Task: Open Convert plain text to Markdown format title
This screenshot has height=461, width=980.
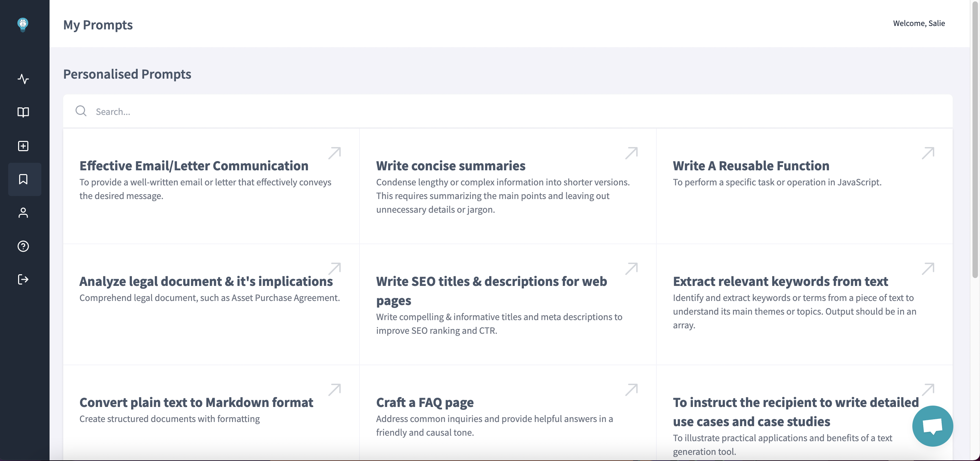Action: point(196,403)
